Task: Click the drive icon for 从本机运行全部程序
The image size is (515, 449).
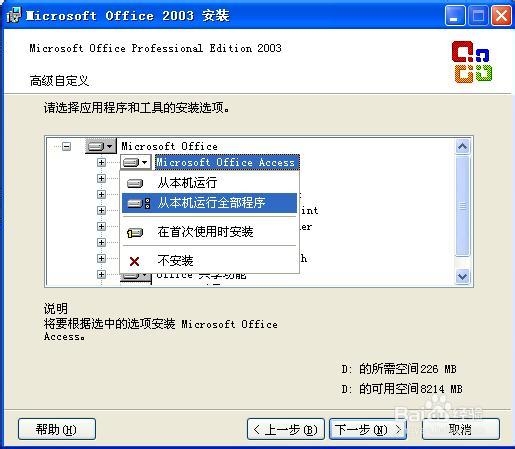Action: [x=139, y=203]
